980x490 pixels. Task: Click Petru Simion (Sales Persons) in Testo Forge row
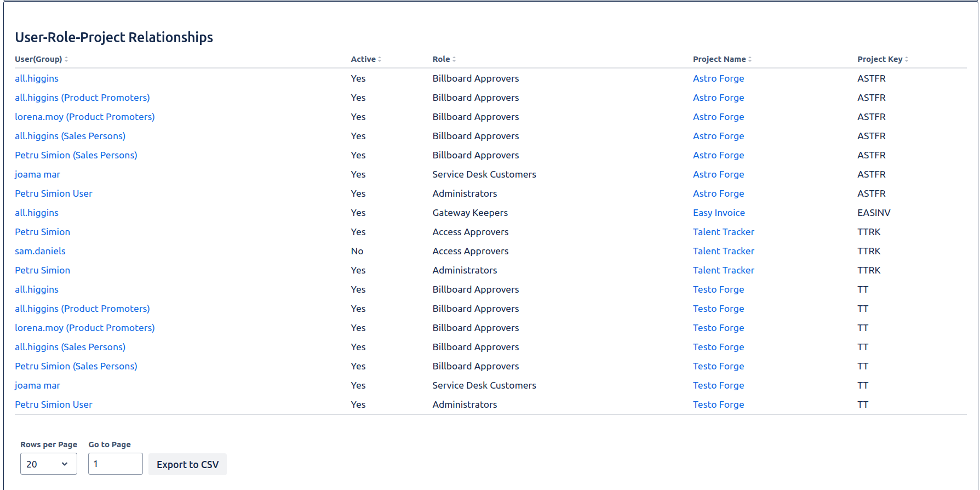[76, 366]
